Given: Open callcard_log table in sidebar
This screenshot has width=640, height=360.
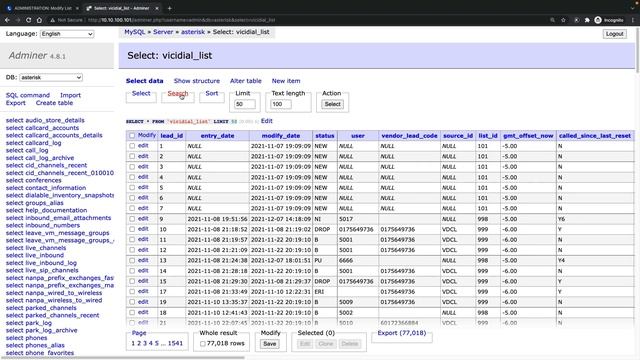Looking at the screenshot, I should tap(43, 143).
